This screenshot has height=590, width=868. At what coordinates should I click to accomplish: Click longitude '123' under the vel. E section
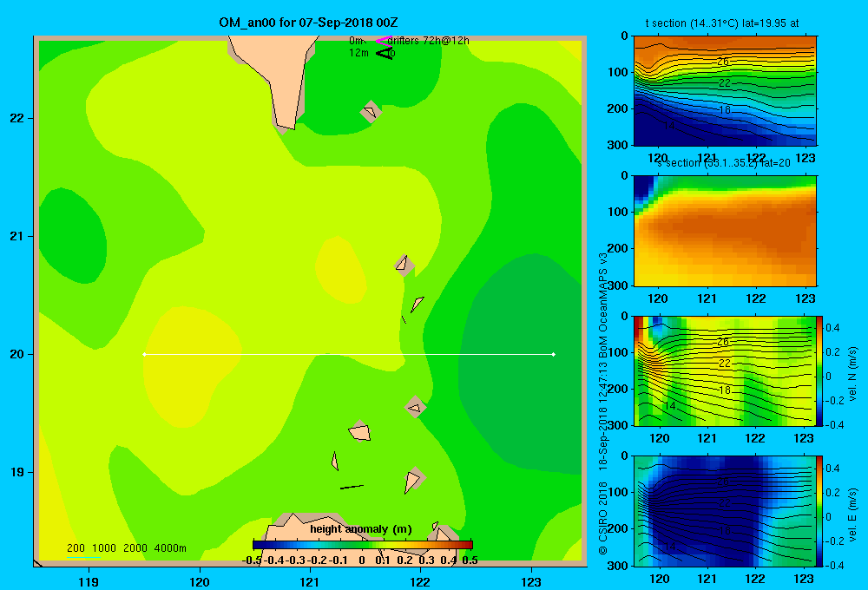pyautogui.click(x=804, y=579)
